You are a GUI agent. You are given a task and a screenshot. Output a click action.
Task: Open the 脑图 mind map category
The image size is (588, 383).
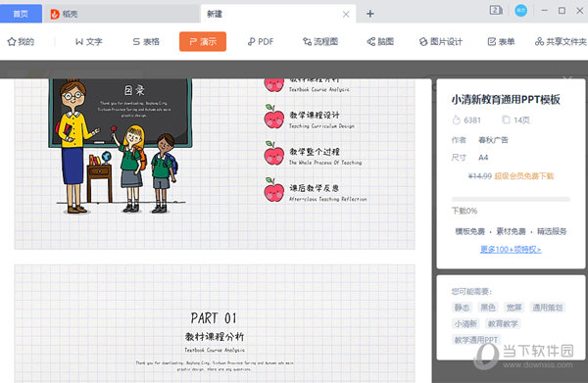380,41
